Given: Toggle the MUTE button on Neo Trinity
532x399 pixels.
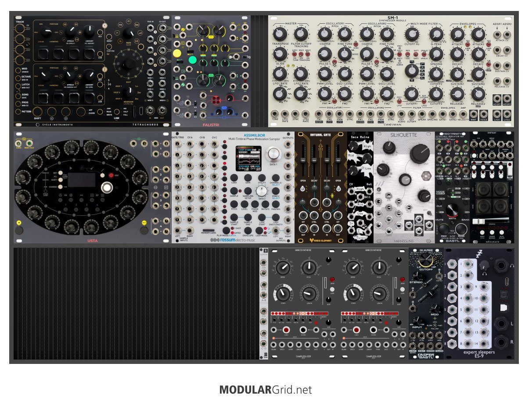Looking at the screenshot, I should pyautogui.click(x=439, y=216).
